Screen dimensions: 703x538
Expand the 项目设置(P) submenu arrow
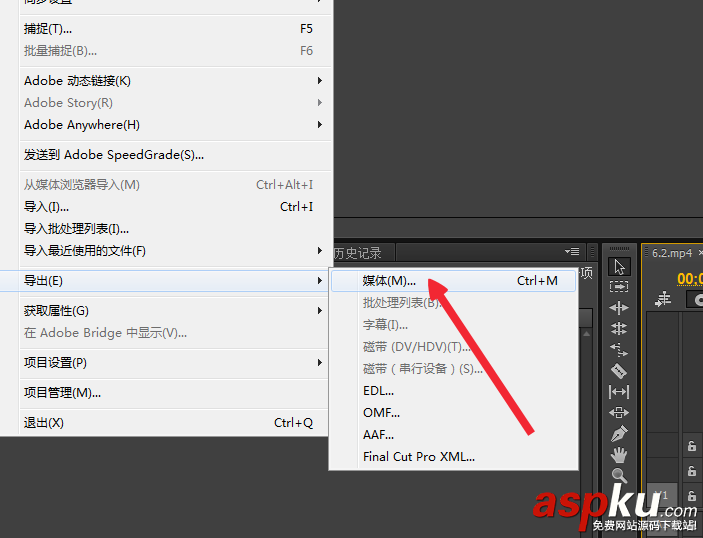(320, 363)
